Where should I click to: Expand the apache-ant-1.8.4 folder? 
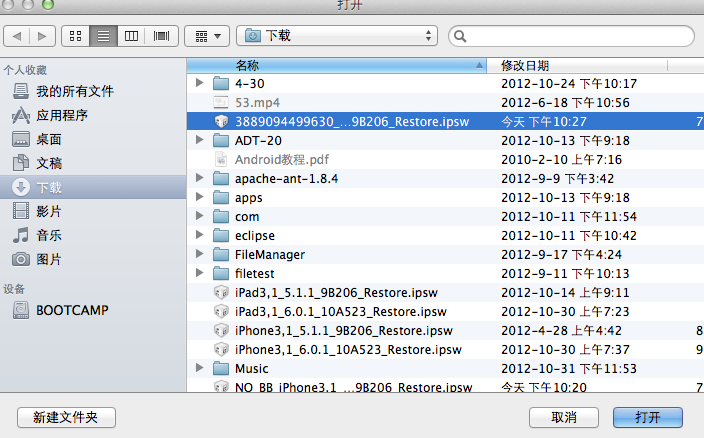[200, 178]
